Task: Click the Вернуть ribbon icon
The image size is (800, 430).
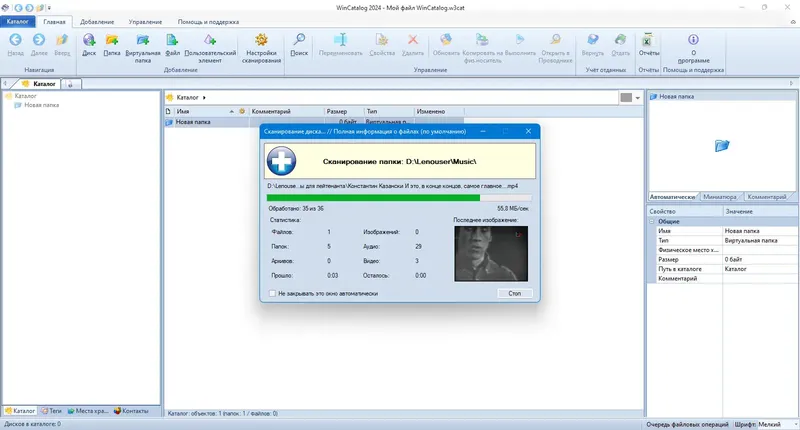Action: [593, 40]
